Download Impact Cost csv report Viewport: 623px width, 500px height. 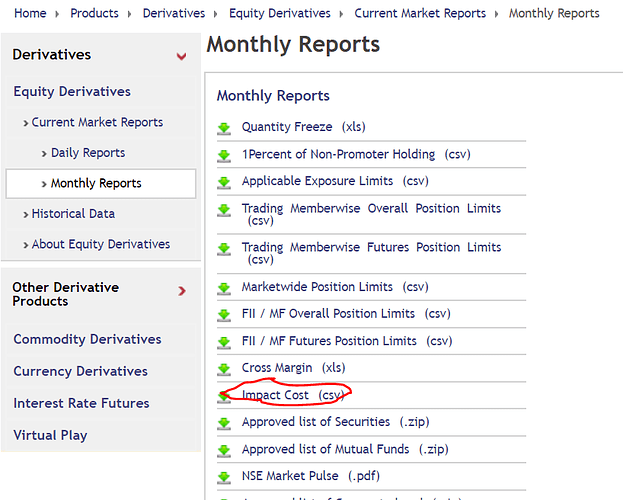(x=293, y=395)
